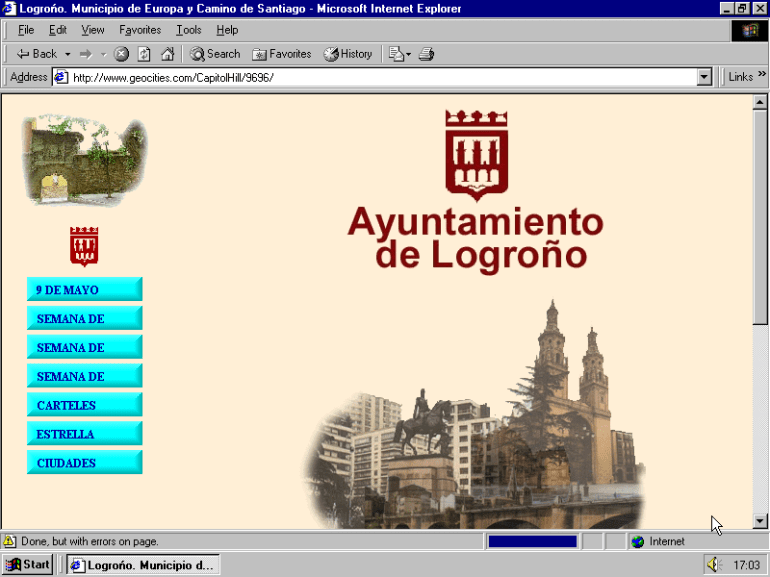Show browsing History panel
The height and width of the screenshot is (577, 770).
click(x=347, y=54)
